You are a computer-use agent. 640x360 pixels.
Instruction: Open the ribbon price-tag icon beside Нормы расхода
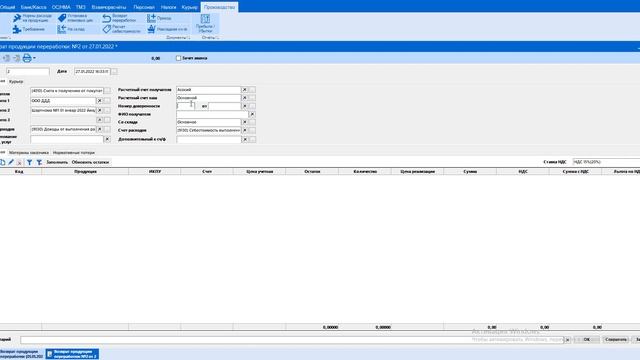(62, 18)
